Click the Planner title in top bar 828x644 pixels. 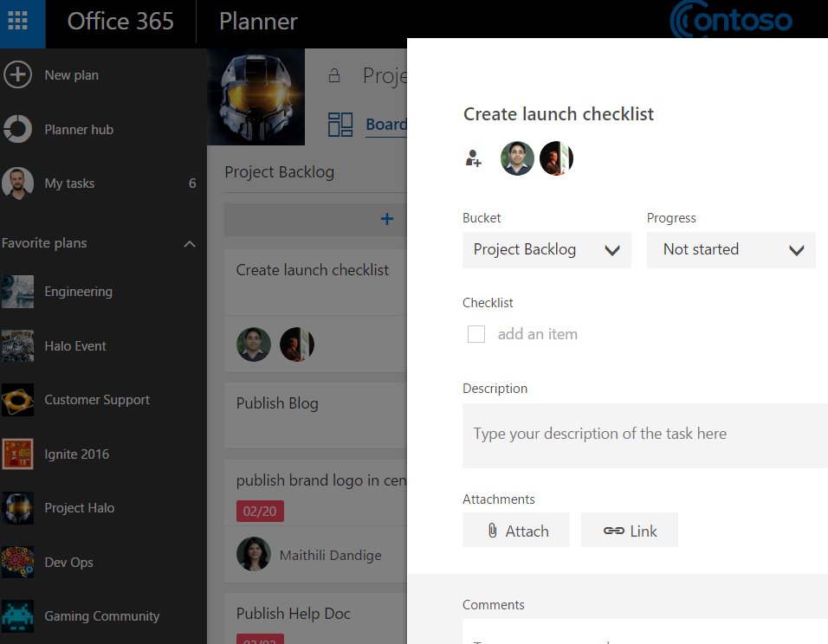click(258, 21)
